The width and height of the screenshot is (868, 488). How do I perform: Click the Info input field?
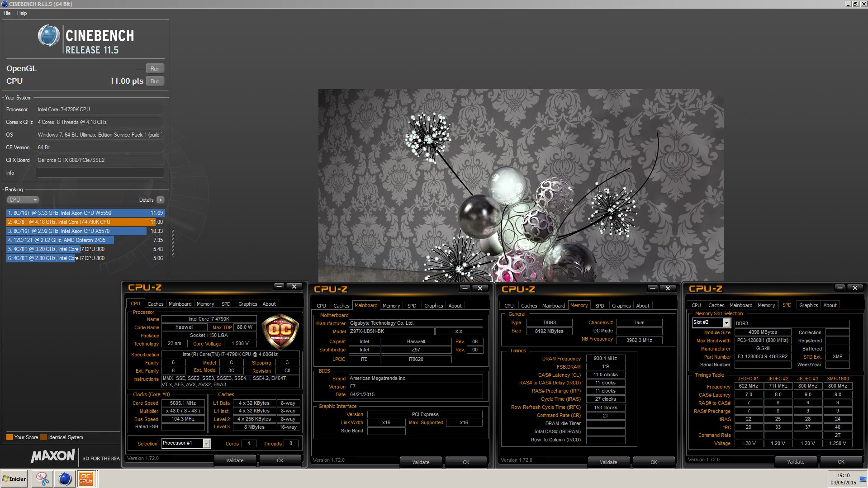click(100, 173)
